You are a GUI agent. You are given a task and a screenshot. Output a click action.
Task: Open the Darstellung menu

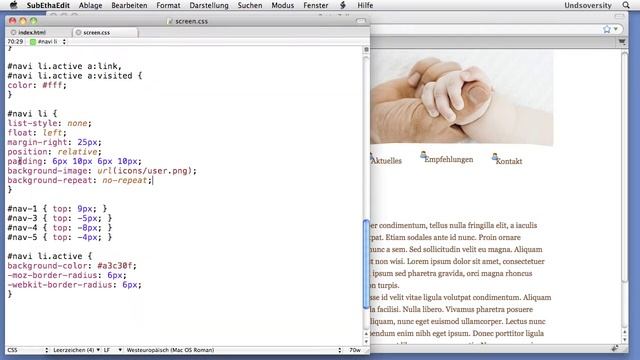[209, 5]
